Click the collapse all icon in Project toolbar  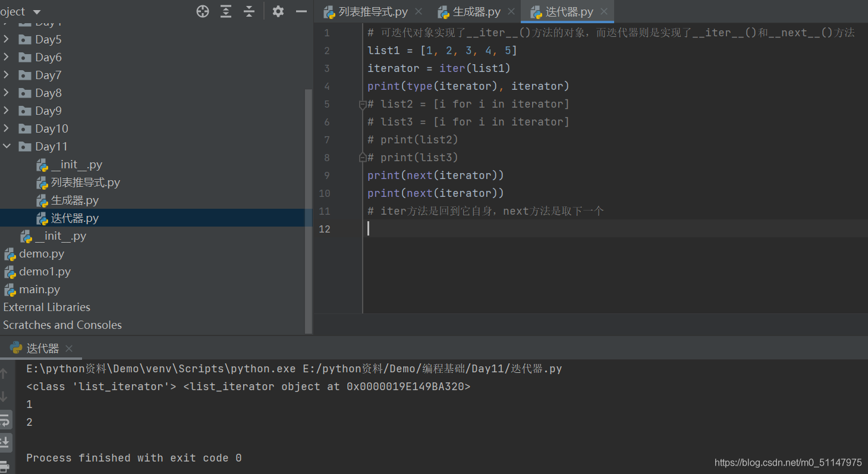pyautogui.click(x=249, y=11)
